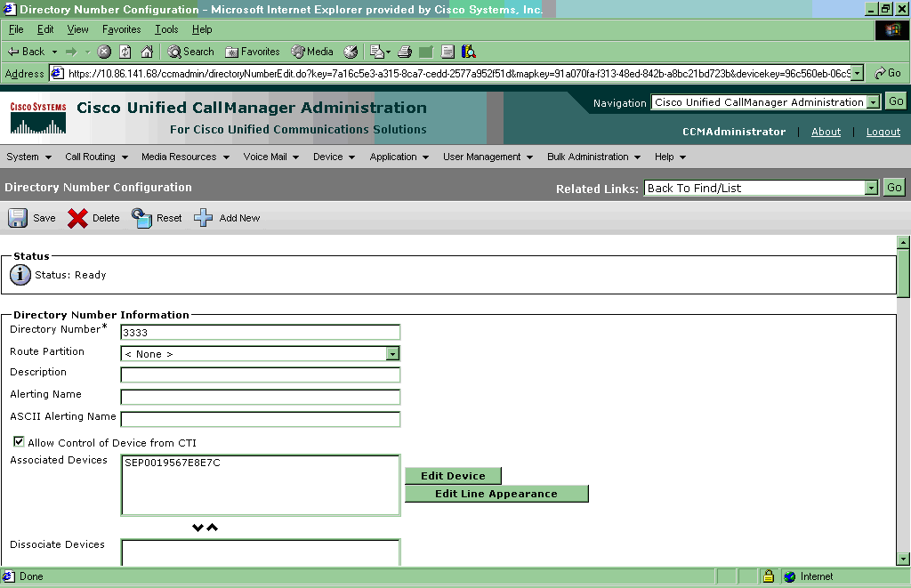The image size is (911, 588).
Task: Expand the Media Resources menu
Action: click(185, 157)
